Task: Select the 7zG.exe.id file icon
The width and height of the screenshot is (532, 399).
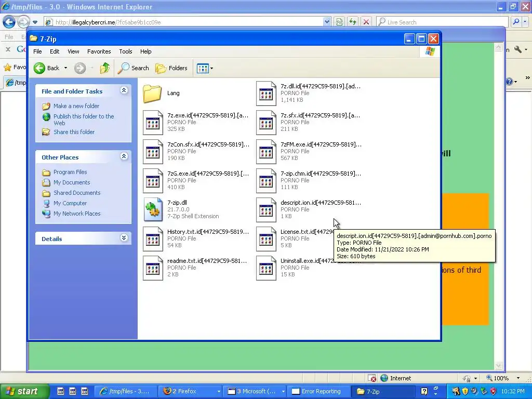Action: 153,181
